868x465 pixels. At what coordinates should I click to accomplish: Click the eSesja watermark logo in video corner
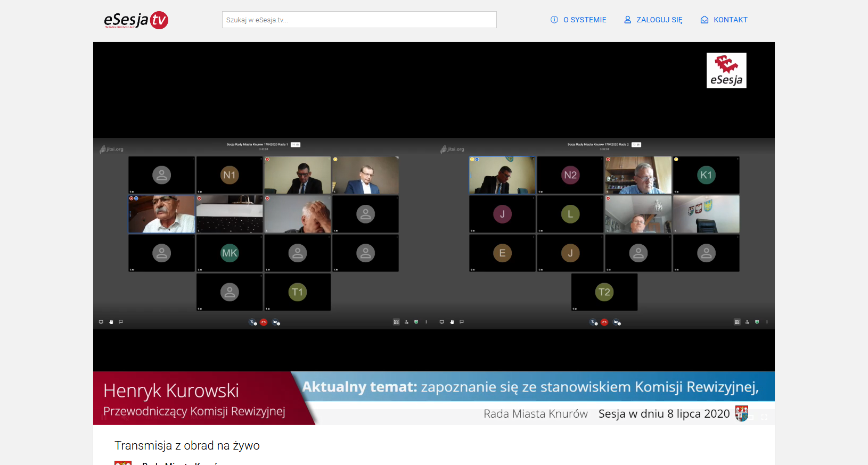click(x=726, y=70)
